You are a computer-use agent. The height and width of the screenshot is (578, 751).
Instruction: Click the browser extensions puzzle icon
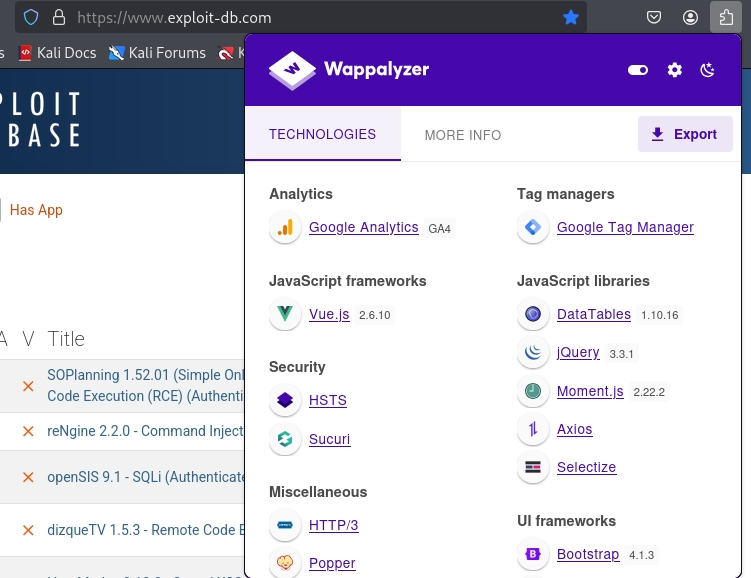pyautogui.click(x=726, y=17)
